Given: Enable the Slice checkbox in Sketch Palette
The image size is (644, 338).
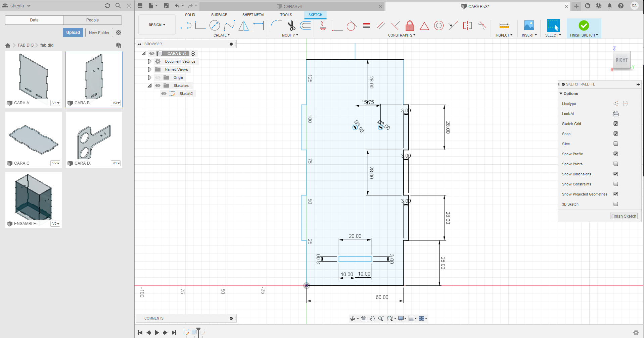Looking at the screenshot, I should pyautogui.click(x=616, y=144).
